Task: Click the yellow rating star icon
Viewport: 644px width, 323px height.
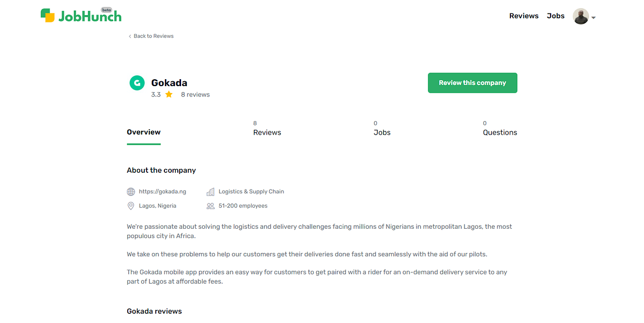Action: [x=169, y=95]
